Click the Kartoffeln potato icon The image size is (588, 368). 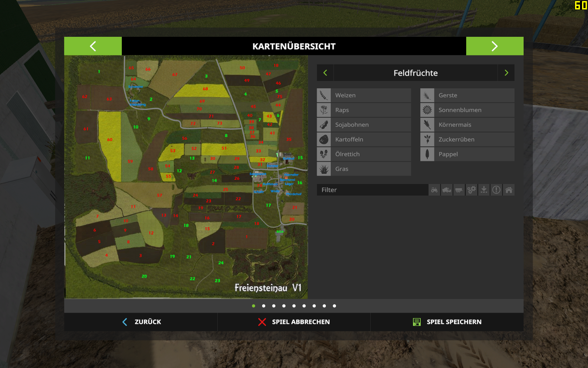[324, 139]
